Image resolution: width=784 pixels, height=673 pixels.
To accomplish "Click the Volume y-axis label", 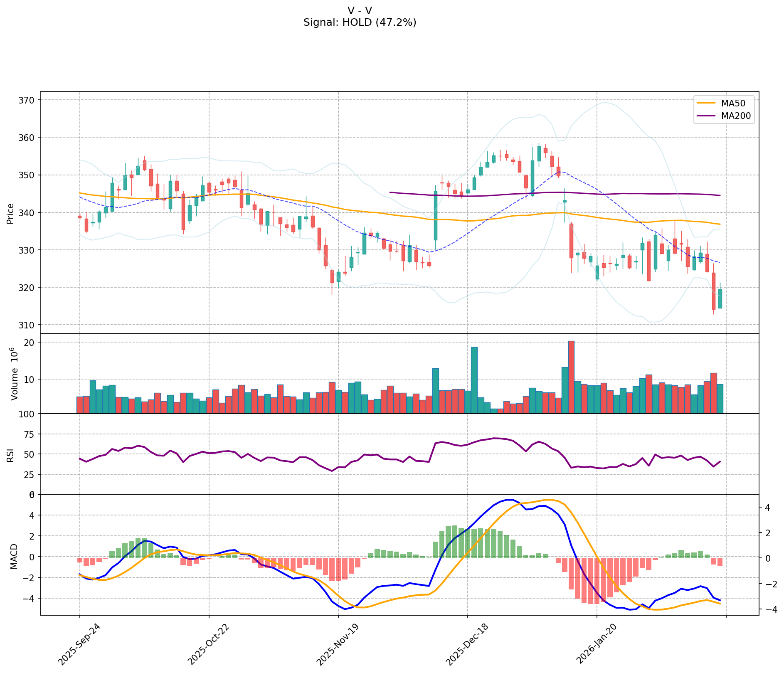I will [x=15, y=373].
